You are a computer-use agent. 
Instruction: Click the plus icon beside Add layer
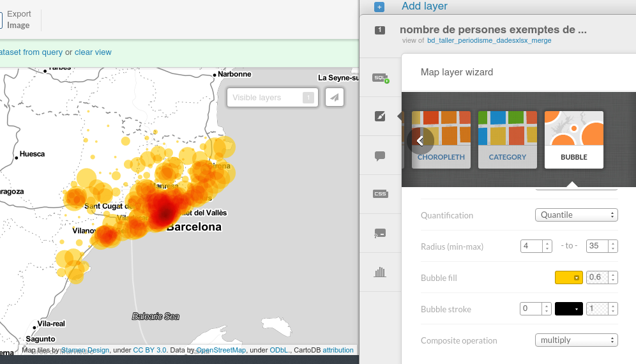pos(379,7)
